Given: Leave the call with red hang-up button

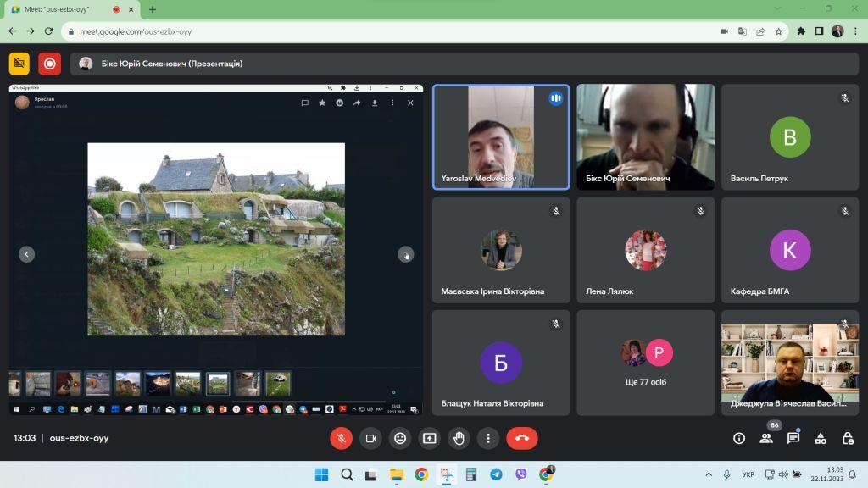Looking at the screenshot, I should point(521,438).
